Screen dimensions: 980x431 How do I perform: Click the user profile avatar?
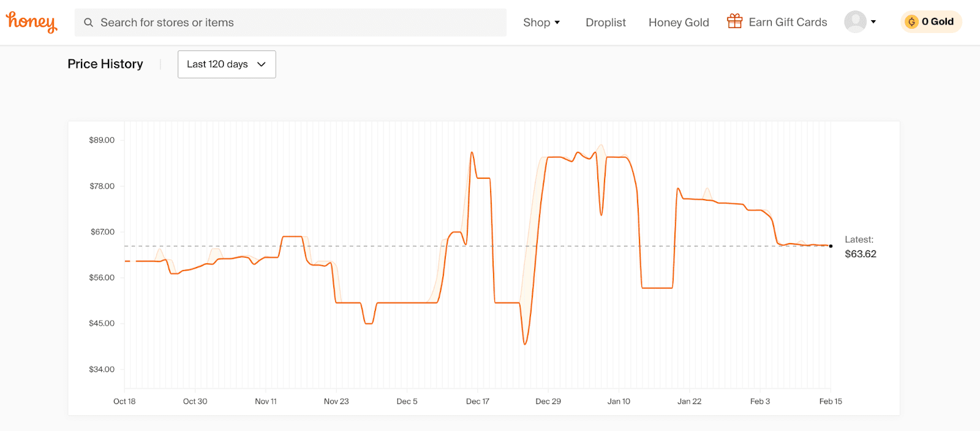point(855,22)
